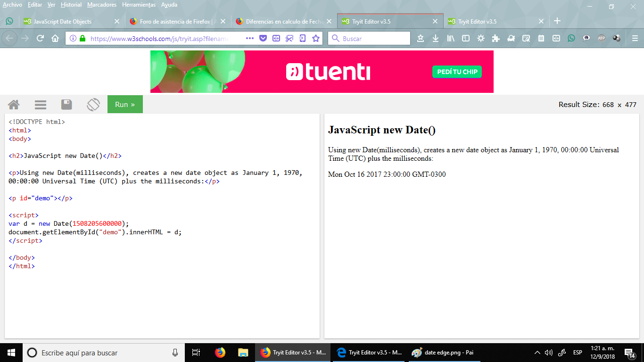
Task: Click the Windows taskbar search box
Action: 104,353
